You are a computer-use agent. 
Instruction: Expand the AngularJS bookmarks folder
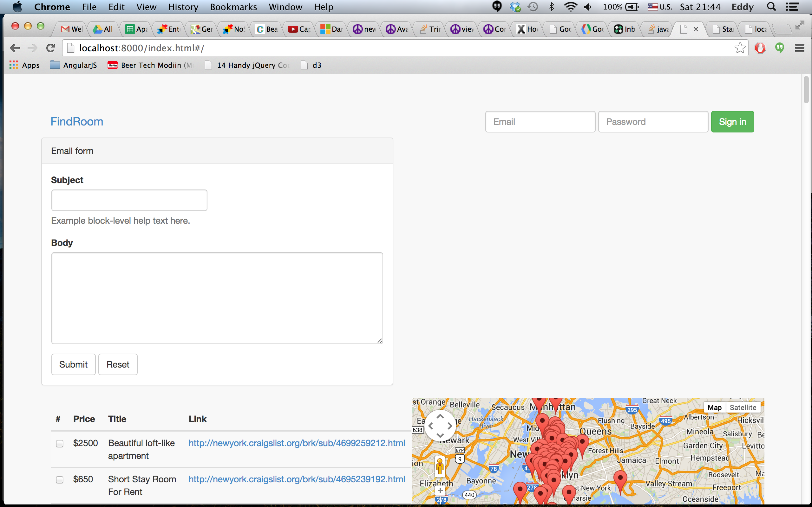74,65
